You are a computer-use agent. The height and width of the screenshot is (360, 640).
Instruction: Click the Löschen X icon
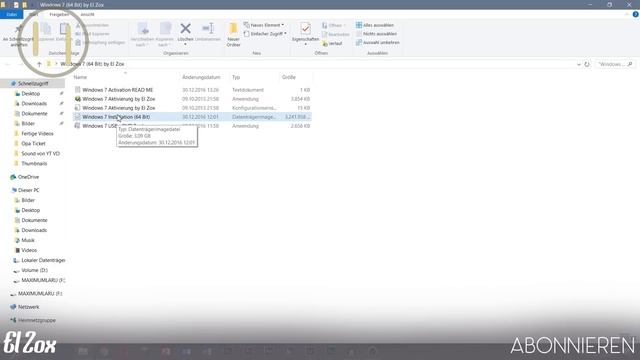pyautogui.click(x=185, y=29)
